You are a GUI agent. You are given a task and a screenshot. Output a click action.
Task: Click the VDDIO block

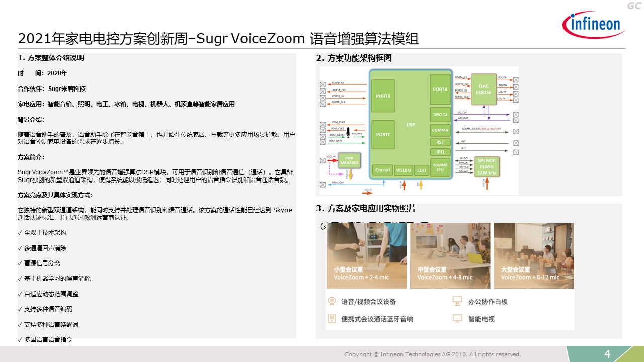point(404,170)
